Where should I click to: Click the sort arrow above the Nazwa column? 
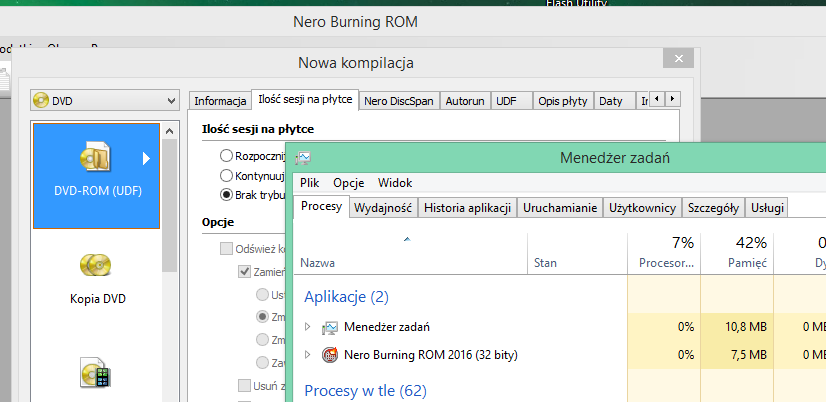click(x=407, y=239)
